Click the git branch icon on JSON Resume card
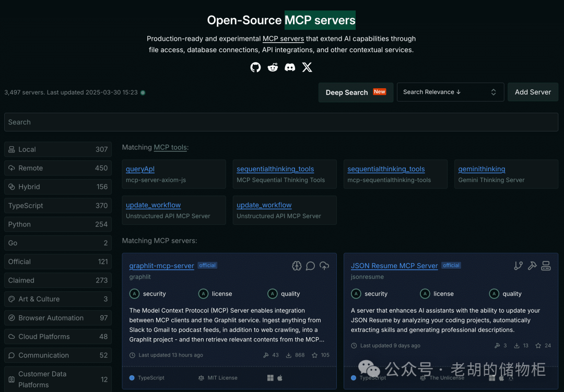This screenshot has width=564, height=392. click(x=519, y=266)
